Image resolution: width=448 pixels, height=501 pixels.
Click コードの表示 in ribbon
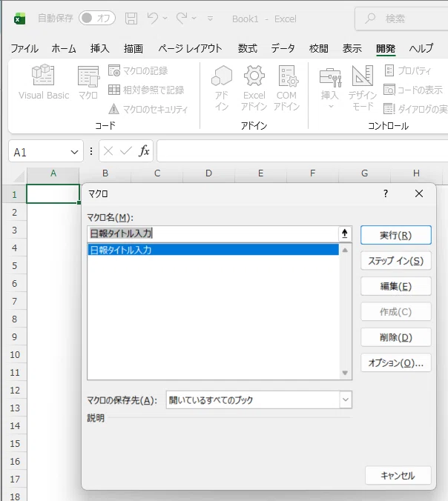[x=413, y=90]
